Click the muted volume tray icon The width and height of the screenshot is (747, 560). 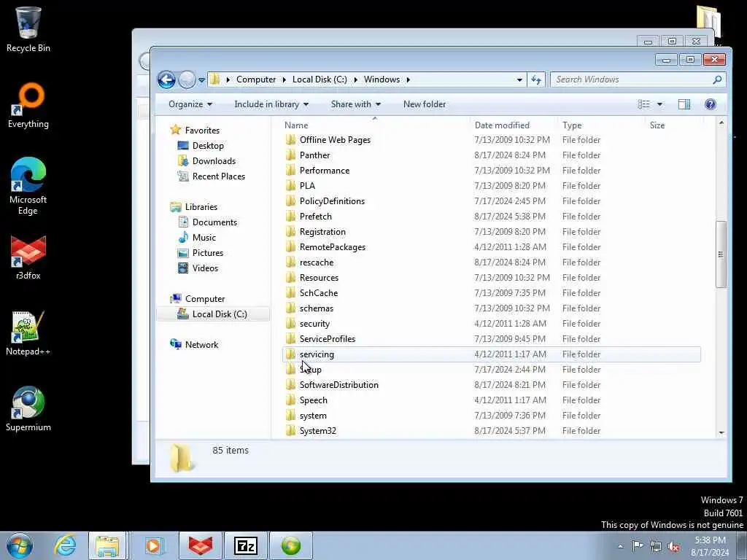[673, 547]
